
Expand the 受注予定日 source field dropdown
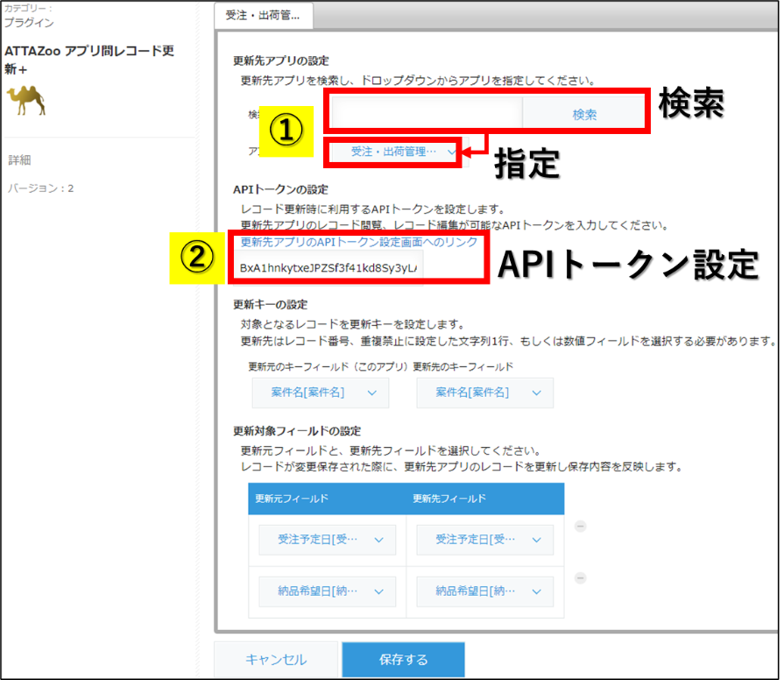[x=327, y=540]
